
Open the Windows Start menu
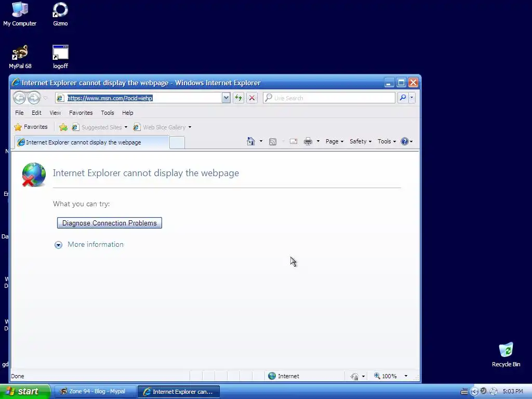tap(24, 392)
